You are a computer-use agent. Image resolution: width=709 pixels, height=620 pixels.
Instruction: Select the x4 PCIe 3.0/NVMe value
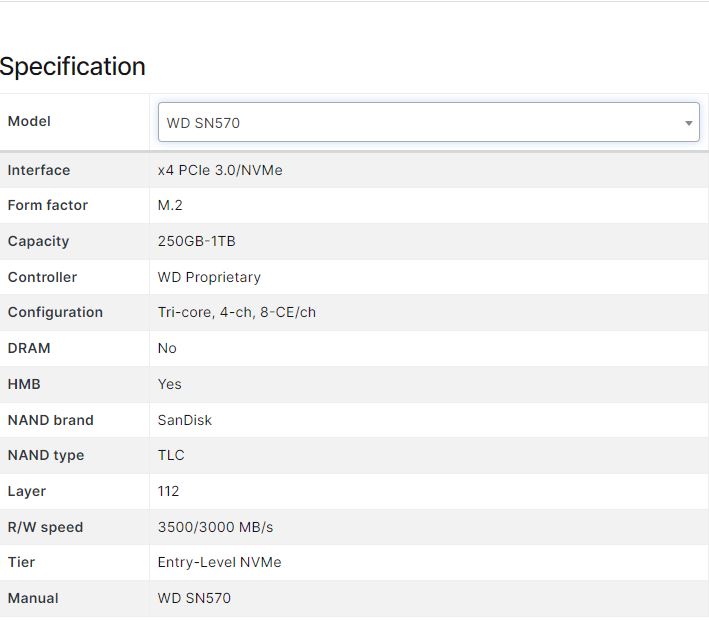tap(220, 170)
